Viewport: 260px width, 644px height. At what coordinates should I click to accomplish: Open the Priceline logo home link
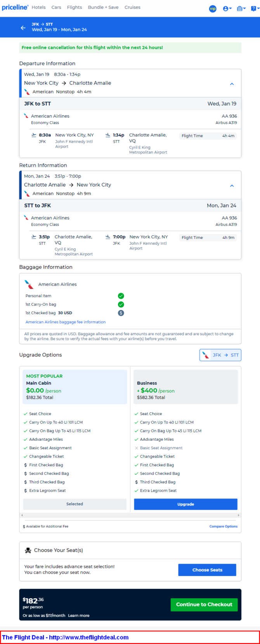[x=15, y=7]
